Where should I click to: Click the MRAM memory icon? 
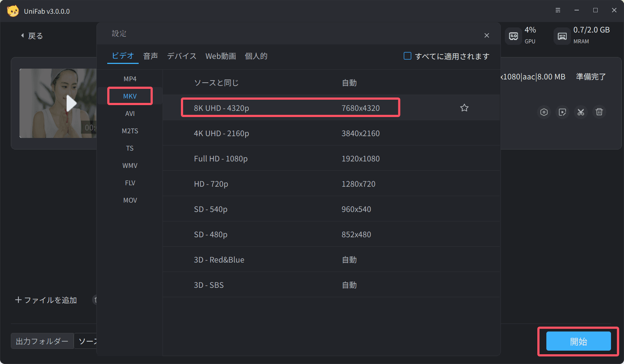tap(562, 36)
